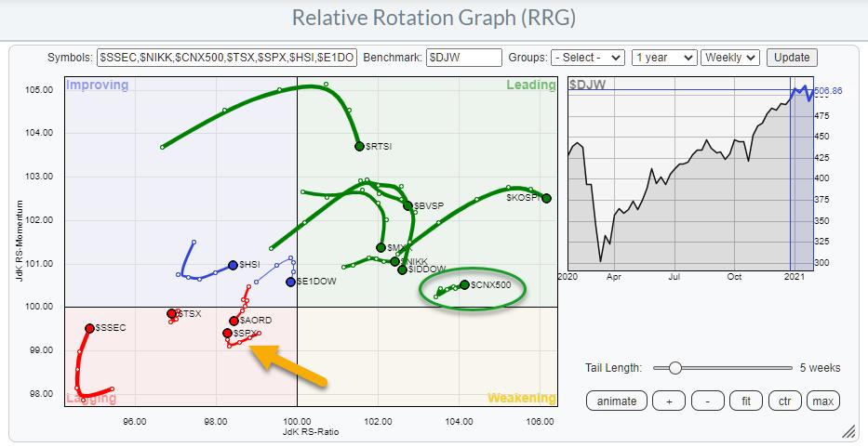
Task: Expand the Weekly interval dropdown
Action: pyautogui.click(x=730, y=58)
